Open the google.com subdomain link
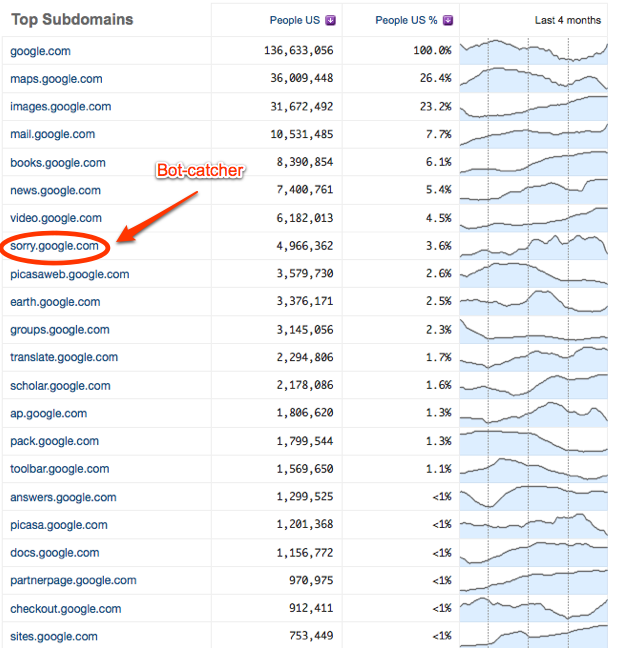The height and width of the screenshot is (648, 618). tap(40, 51)
